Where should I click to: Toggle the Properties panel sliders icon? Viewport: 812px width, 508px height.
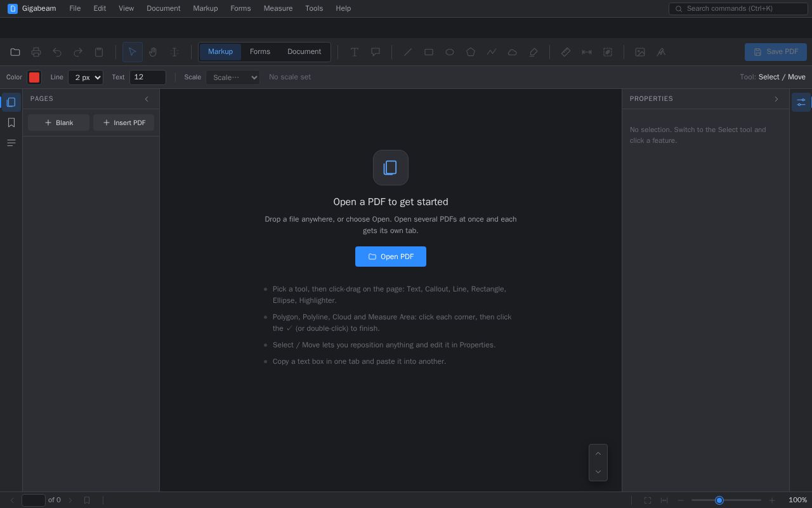801,102
